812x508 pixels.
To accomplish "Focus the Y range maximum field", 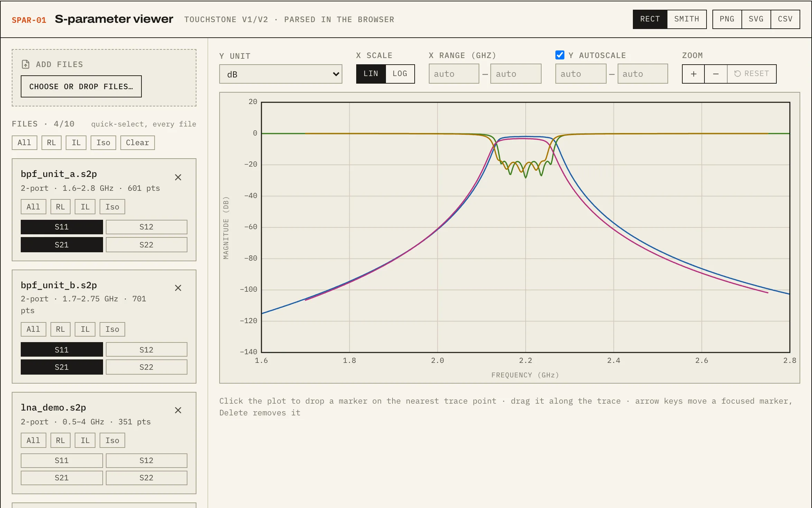I will [x=643, y=74].
